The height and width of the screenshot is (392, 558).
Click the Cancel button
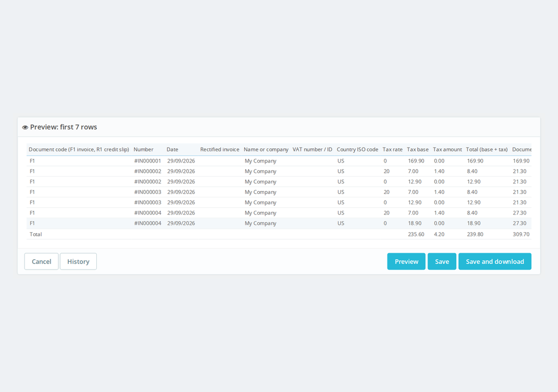[x=41, y=261]
